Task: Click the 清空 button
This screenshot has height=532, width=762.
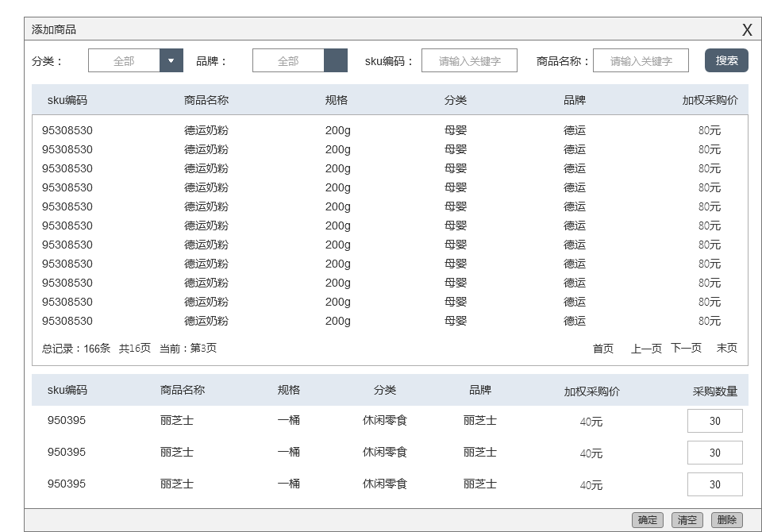Action: pyautogui.click(x=687, y=520)
